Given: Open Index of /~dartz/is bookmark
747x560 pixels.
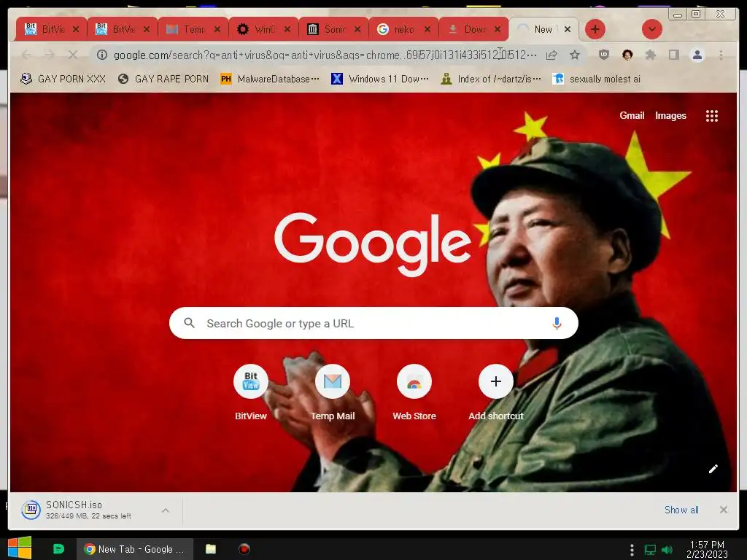Looking at the screenshot, I should [491, 79].
